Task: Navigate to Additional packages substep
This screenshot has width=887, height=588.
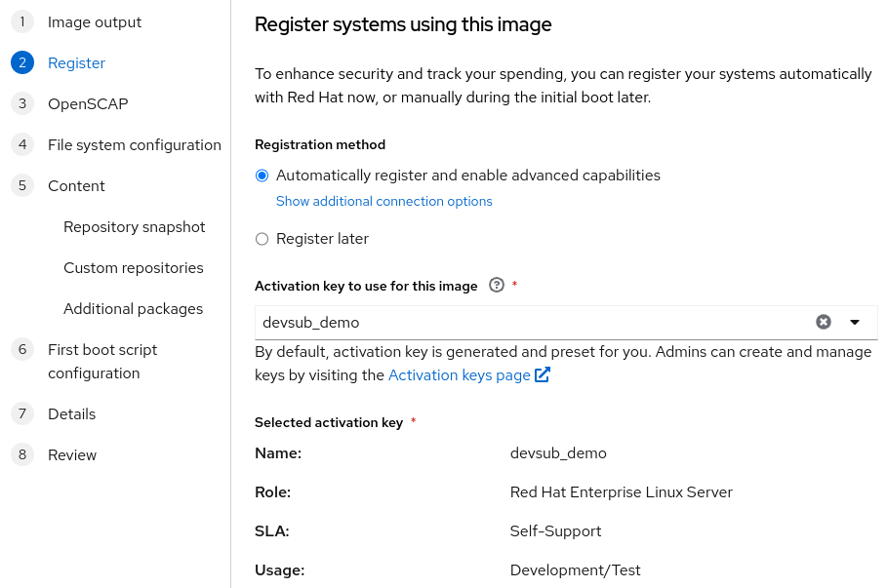Action: (x=133, y=308)
